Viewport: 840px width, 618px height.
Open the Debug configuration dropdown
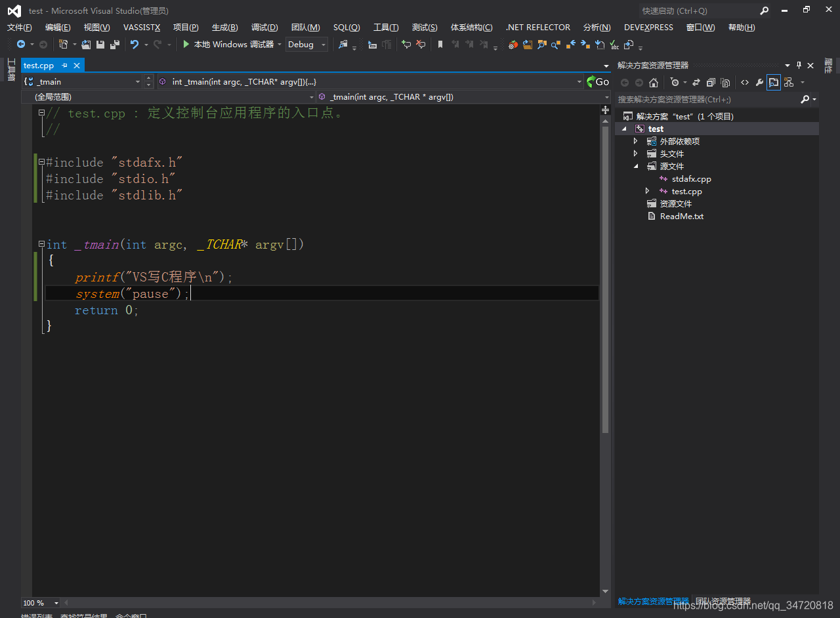tap(307, 44)
